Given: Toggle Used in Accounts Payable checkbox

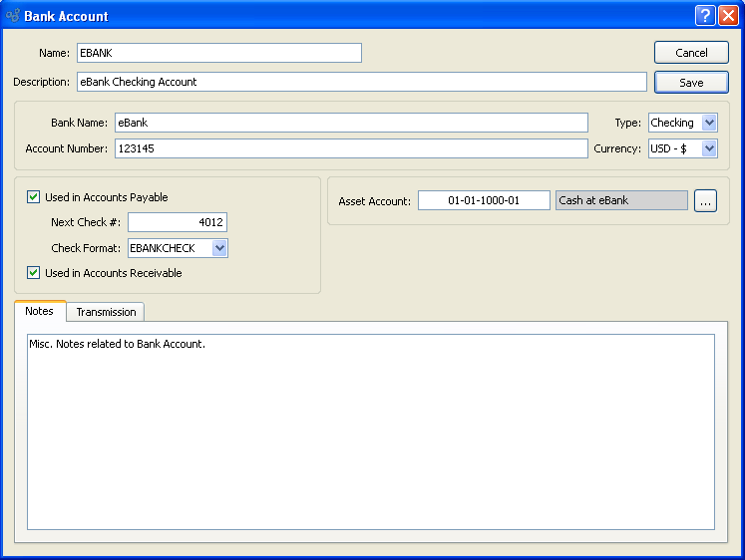Looking at the screenshot, I should click(33, 197).
